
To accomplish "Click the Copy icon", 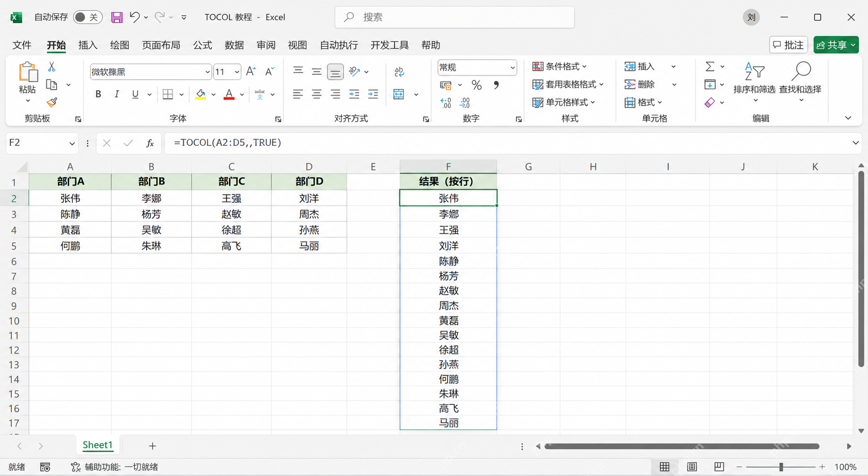I will [51, 85].
